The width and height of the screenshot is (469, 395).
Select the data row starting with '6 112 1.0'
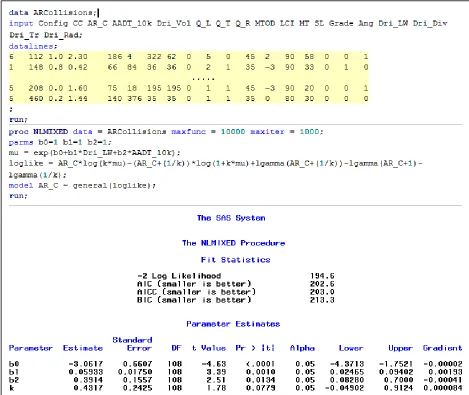pyautogui.click(x=189, y=57)
